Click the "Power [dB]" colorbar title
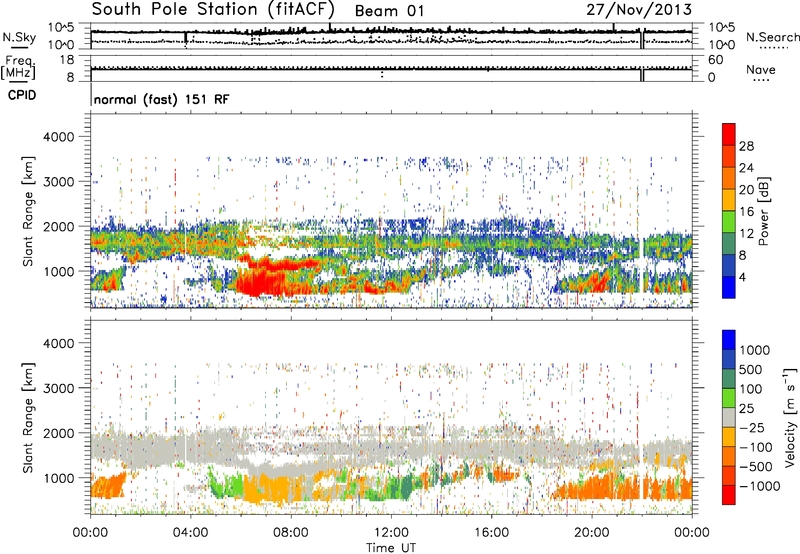This screenshot has height=554, width=800. coord(763,211)
